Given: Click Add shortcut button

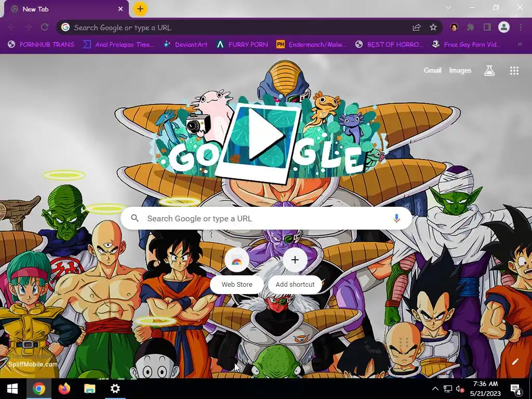Looking at the screenshot, I should pos(295,271).
